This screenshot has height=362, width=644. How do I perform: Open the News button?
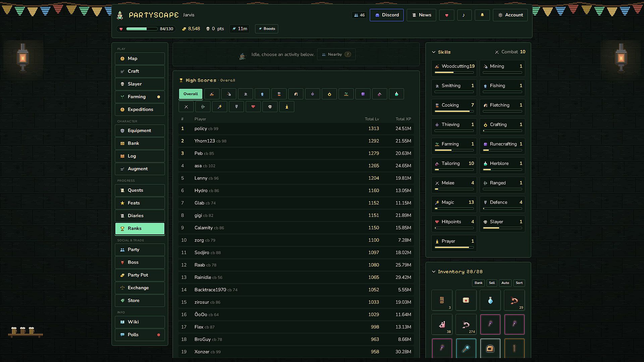pos(421,15)
